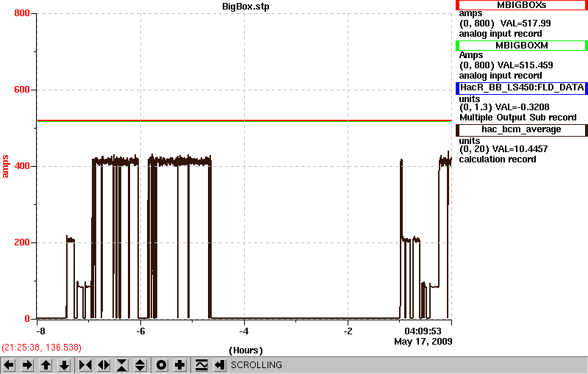Click the 800 y-axis tick label

[x=22, y=13]
